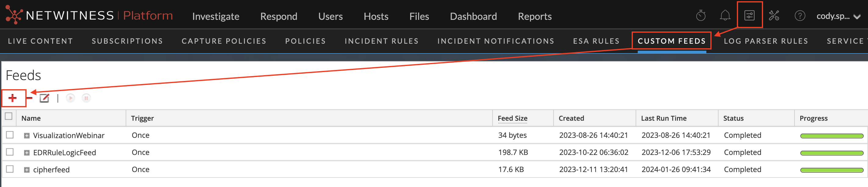Click the NetWitness Platform logo
The width and height of the screenshot is (868, 187).
tap(89, 16)
